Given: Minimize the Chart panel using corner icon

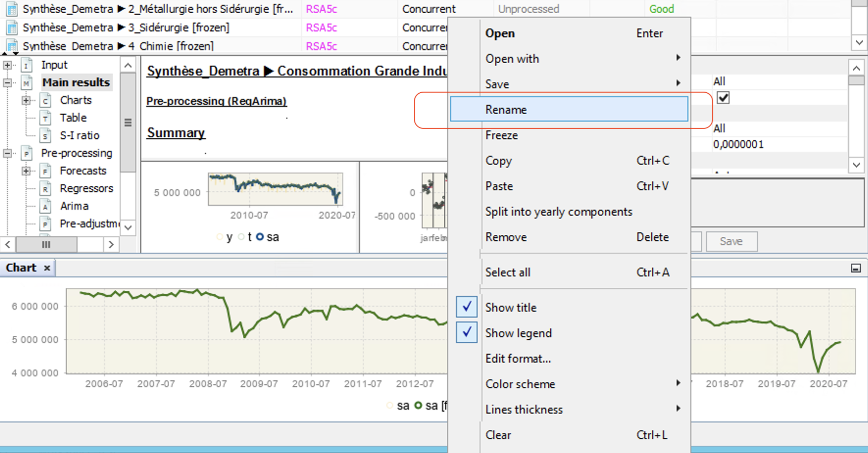Looking at the screenshot, I should point(856,268).
